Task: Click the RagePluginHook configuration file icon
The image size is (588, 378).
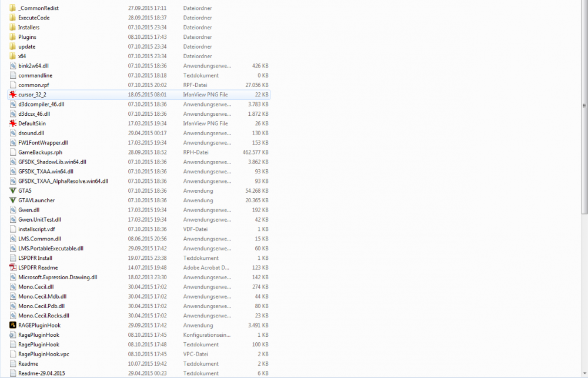Action: [13, 335]
